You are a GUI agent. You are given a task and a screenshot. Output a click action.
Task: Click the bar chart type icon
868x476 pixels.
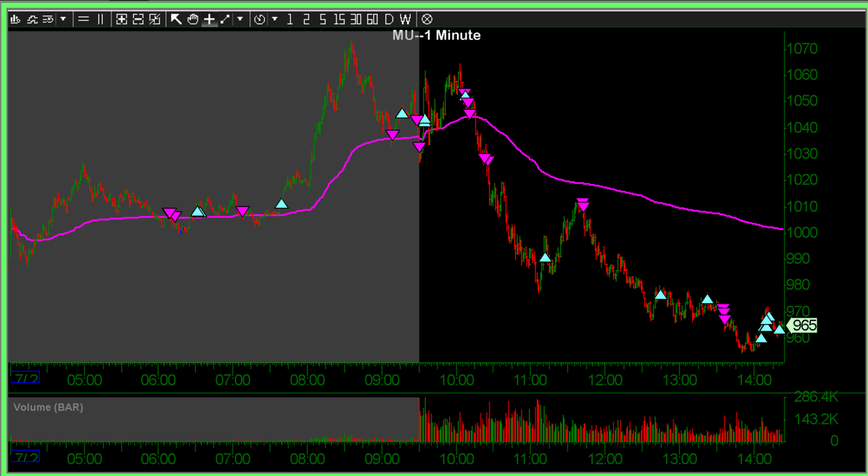pos(16,20)
